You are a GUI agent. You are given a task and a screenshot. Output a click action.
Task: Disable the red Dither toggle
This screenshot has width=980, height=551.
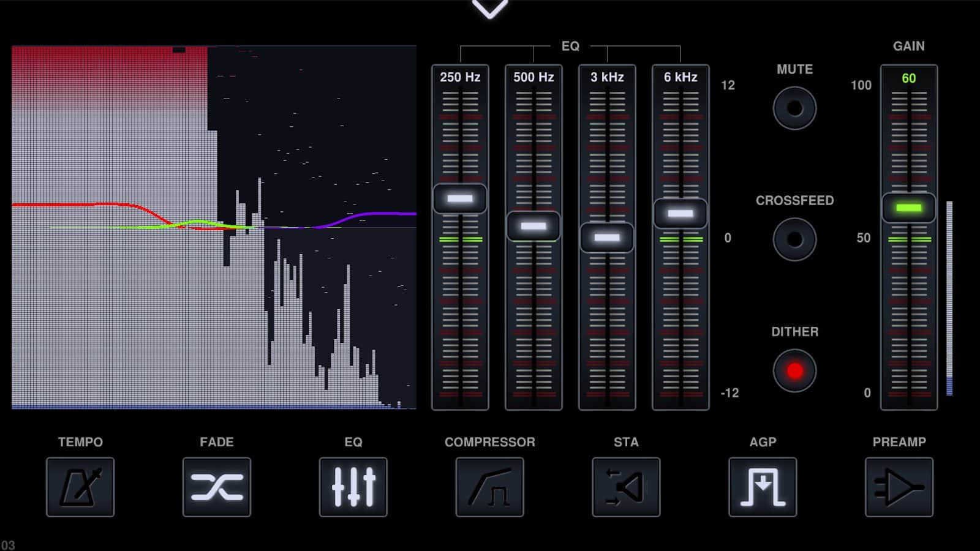[x=794, y=371]
